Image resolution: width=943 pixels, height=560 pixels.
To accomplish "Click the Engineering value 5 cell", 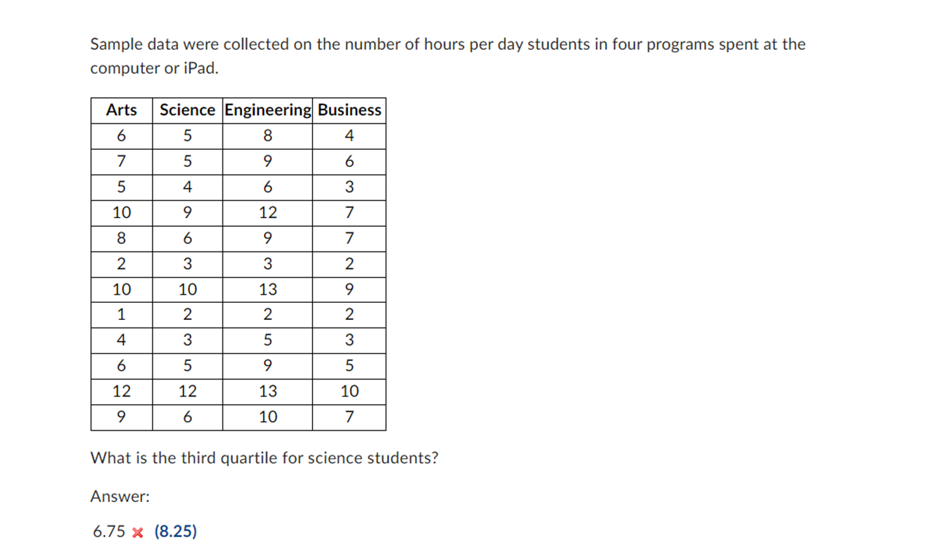I will 267,340.
